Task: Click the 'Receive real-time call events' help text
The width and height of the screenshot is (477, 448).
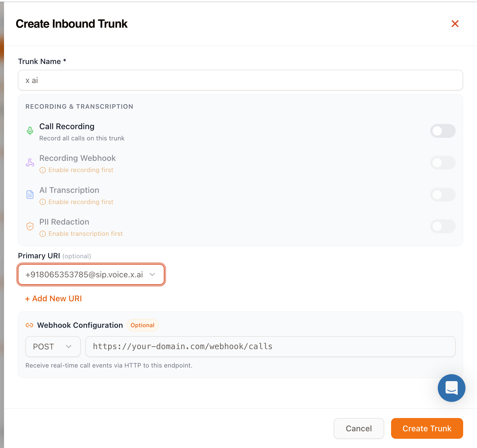Action: [109, 366]
